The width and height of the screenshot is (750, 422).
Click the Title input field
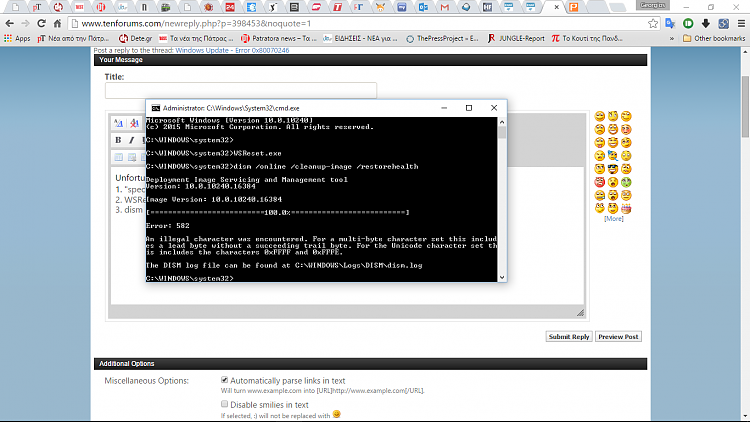pyautogui.click(x=241, y=90)
